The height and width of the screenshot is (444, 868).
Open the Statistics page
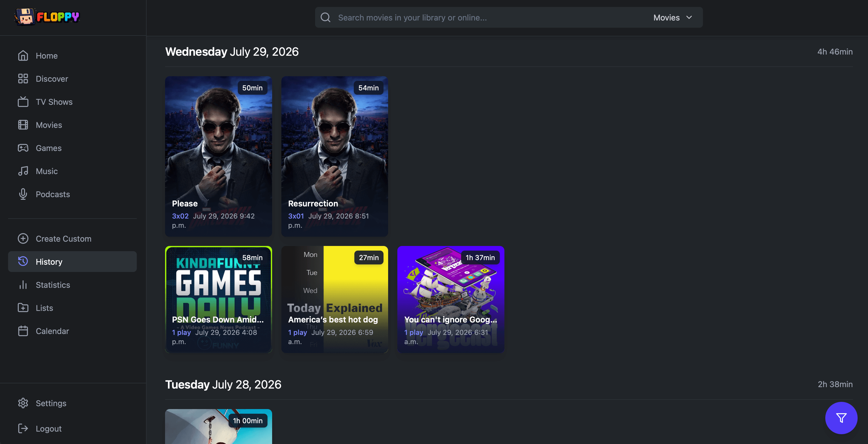[x=72, y=285]
